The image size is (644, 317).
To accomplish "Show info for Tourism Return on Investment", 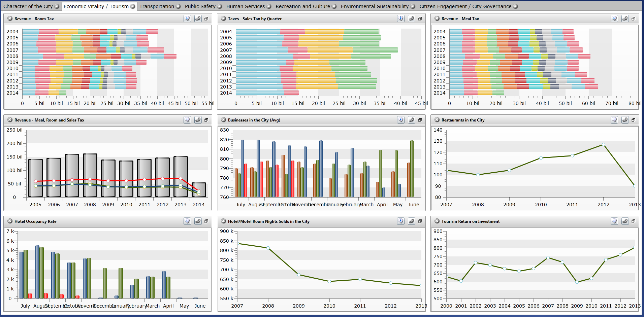I will coord(614,221).
